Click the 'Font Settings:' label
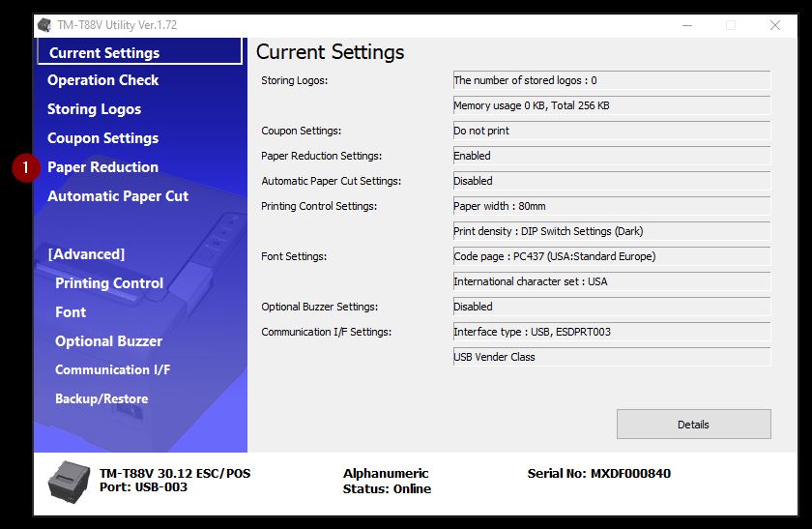This screenshot has height=529, width=812. pyautogui.click(x=294, y=256)
